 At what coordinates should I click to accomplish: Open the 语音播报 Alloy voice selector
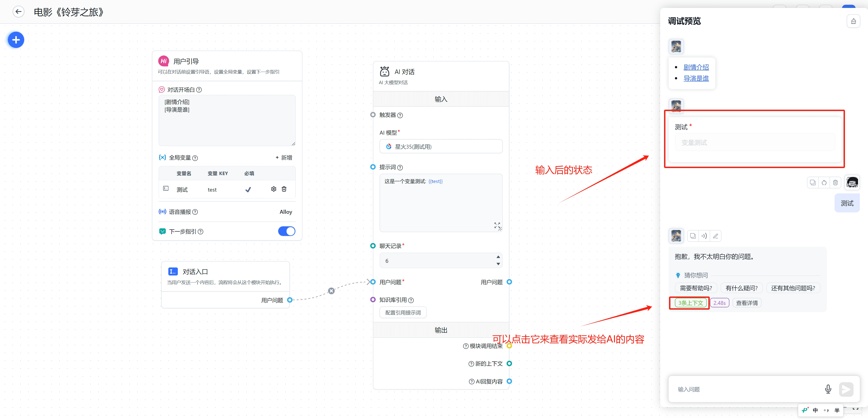click(285, 212)
